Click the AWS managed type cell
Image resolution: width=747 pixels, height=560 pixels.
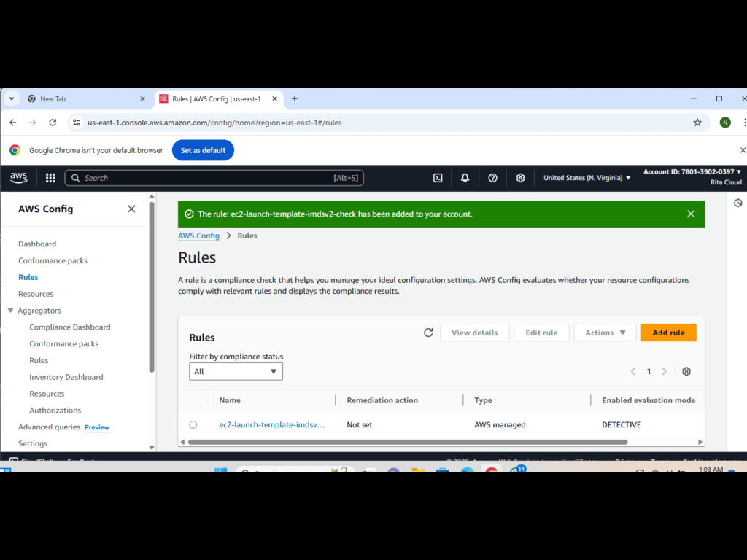(x=500, y=425)
